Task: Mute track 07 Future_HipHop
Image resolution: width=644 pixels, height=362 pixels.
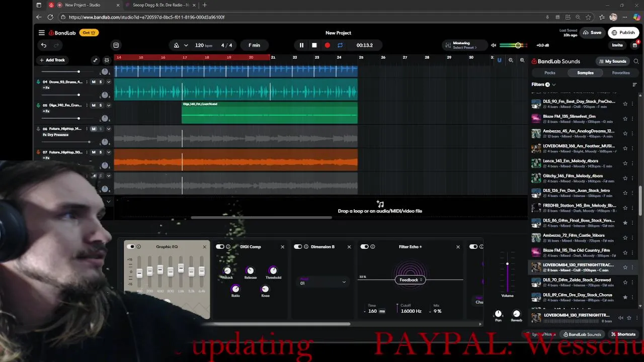Action: [x=93, y=152]
